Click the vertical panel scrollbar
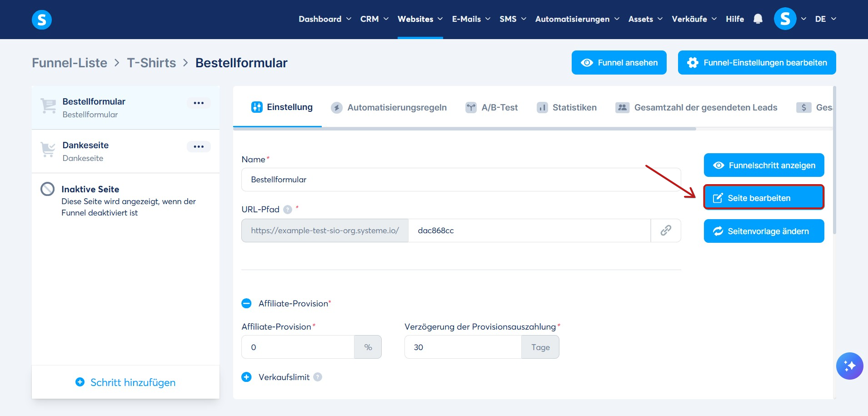868x416 pixels. pos(834,160)
